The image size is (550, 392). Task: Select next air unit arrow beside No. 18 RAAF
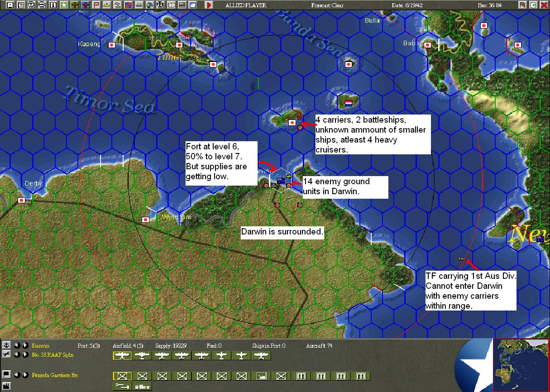[25, 355]
